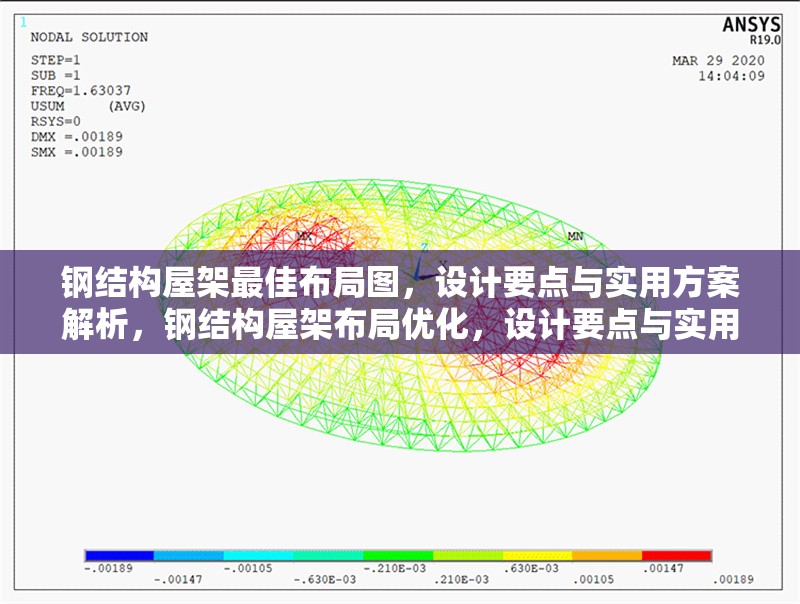This screenshot has height=604, width=800.
Task: Click the .210E-03 legend value
Action: (461, 579)
